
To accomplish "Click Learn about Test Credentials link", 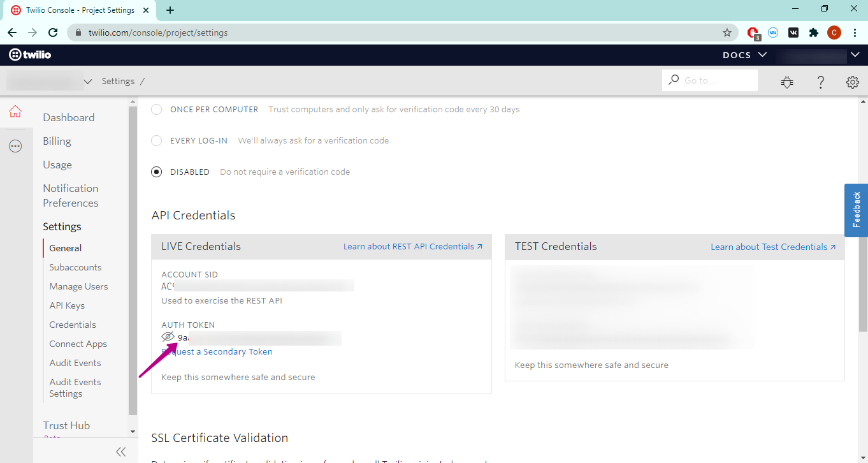I will tap(773, 247).
